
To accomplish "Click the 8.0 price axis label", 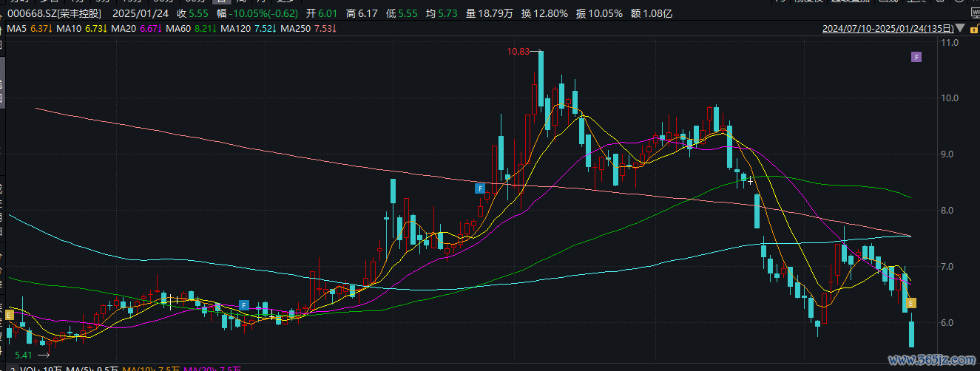I will pos(947,211).
